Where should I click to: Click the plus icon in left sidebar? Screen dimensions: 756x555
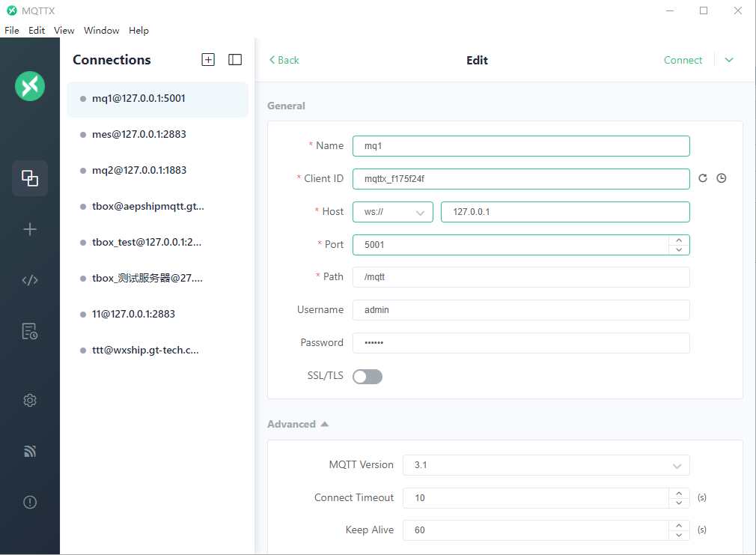[30, 229]
